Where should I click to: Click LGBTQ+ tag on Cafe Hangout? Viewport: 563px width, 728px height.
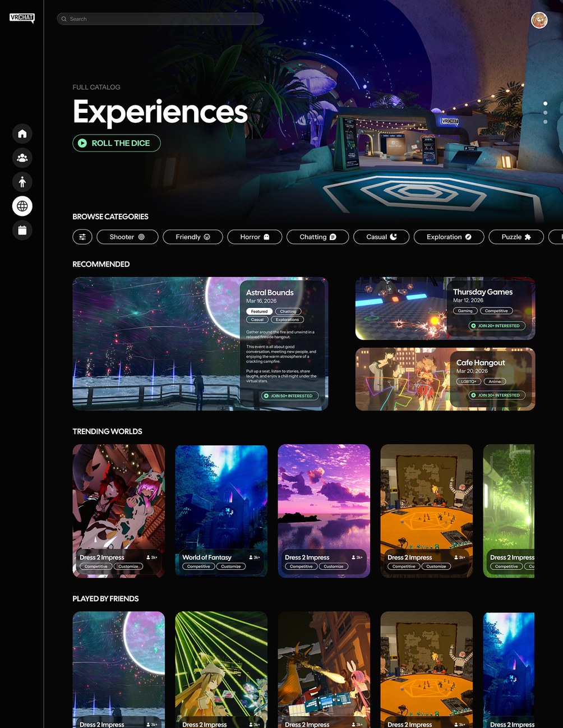pyautogui.click(x=469, y=381)
